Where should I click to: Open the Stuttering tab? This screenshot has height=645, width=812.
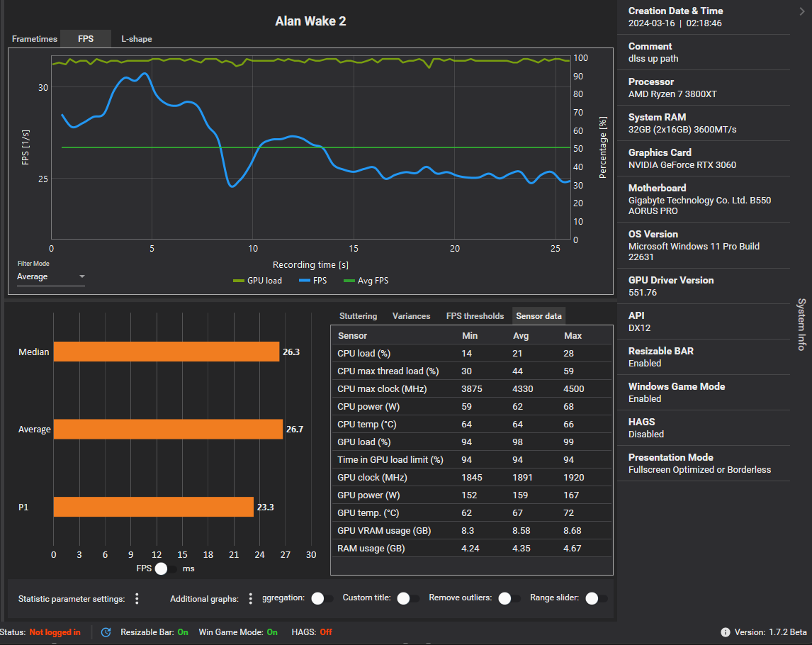click(358, 316)
